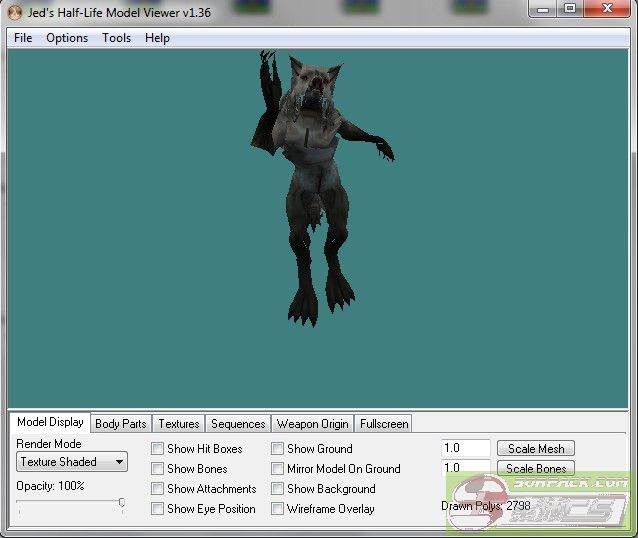Open the File menu
Screen dimensions: 638x538
point(23,38)
